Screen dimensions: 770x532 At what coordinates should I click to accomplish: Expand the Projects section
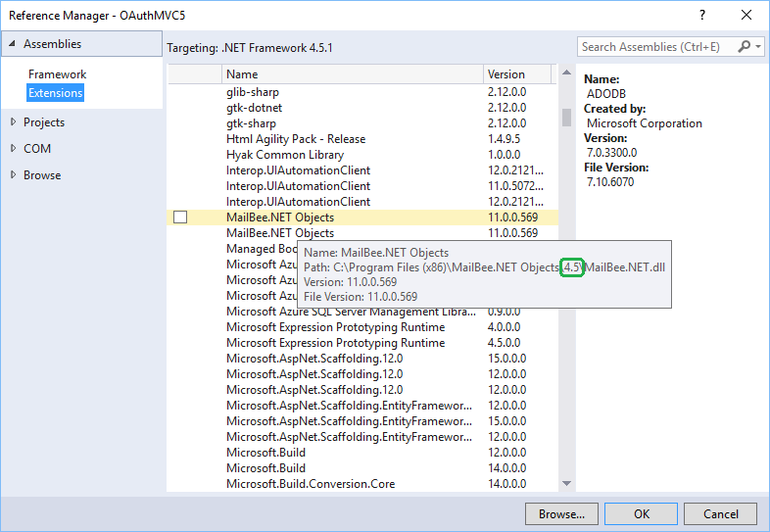[13, 122]
